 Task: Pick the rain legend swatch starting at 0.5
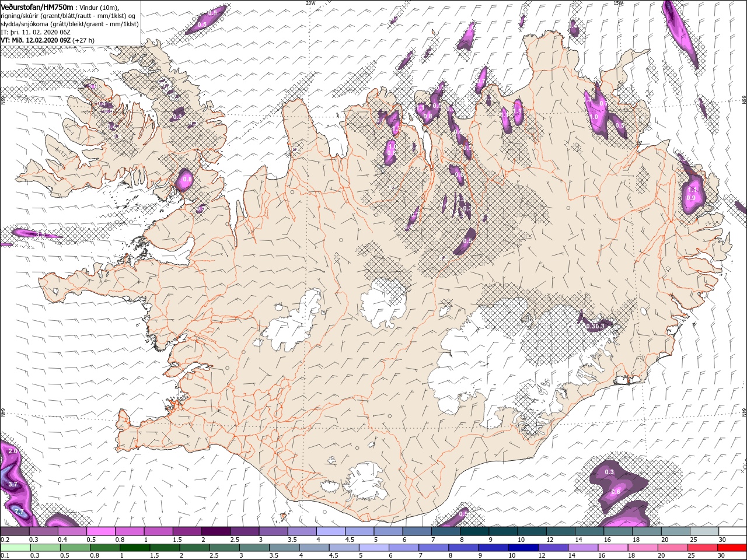(75, 548)
